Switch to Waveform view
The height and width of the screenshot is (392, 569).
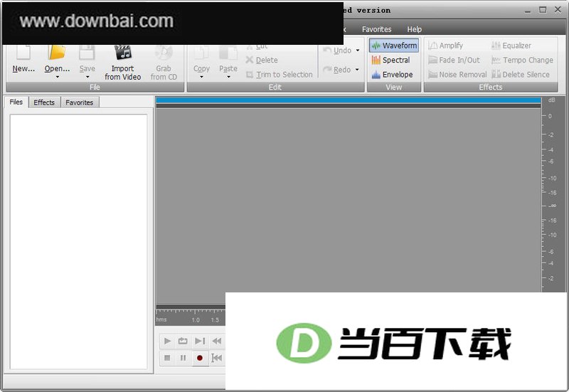[394, 46]
